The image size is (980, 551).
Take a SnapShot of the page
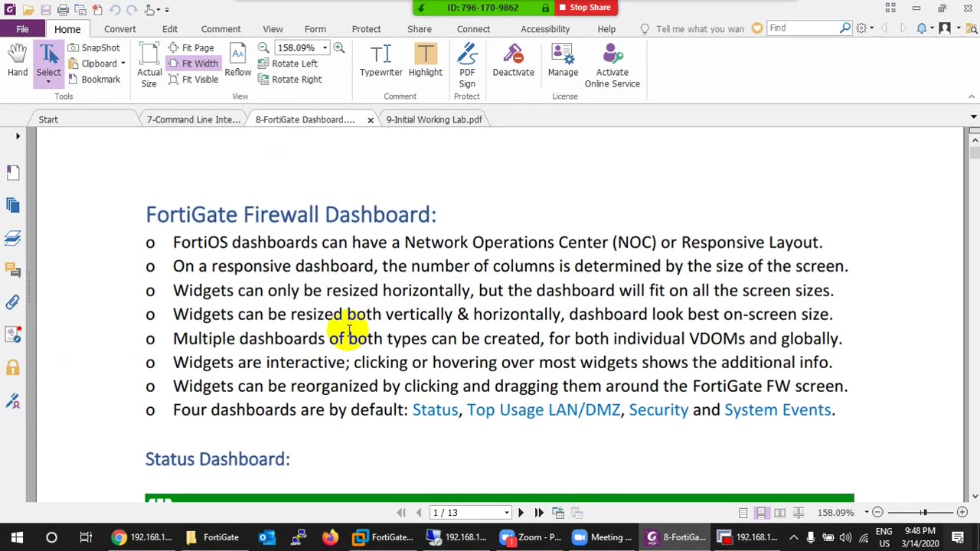coord(93,47)
